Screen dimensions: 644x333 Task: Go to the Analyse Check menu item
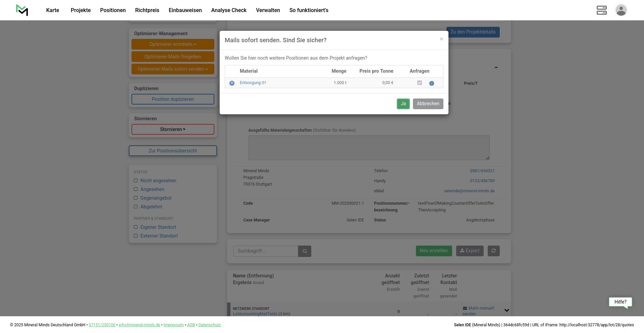tap(229, 10)
